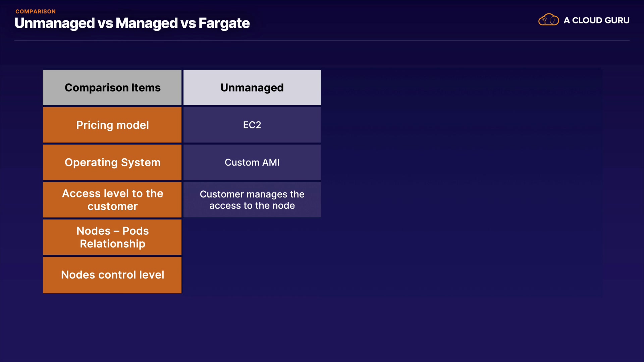Click the word Fargate in the slide title
Image resolution: width=644 pixels, height=362 pixels.
(x=224, y=23)
